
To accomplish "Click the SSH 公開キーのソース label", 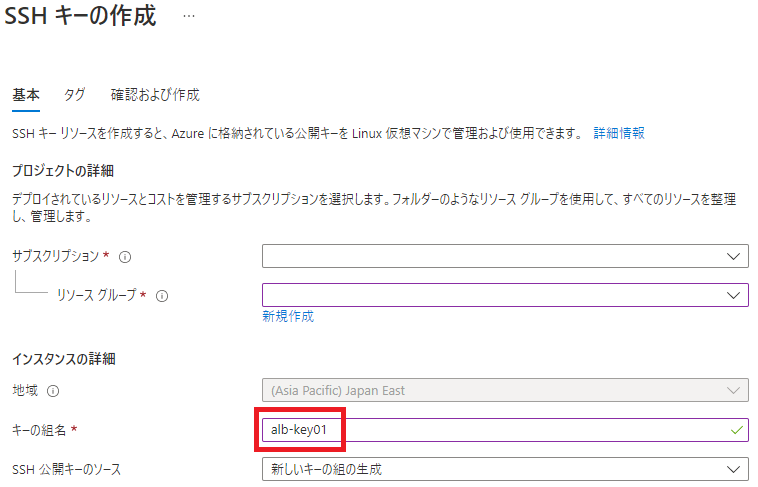I will 66,469.
